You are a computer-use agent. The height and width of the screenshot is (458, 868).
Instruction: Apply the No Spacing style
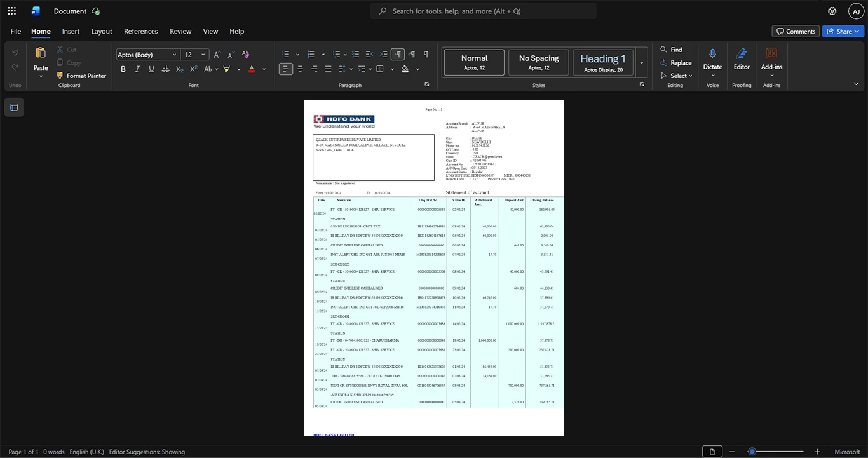(x=538, y=62)
